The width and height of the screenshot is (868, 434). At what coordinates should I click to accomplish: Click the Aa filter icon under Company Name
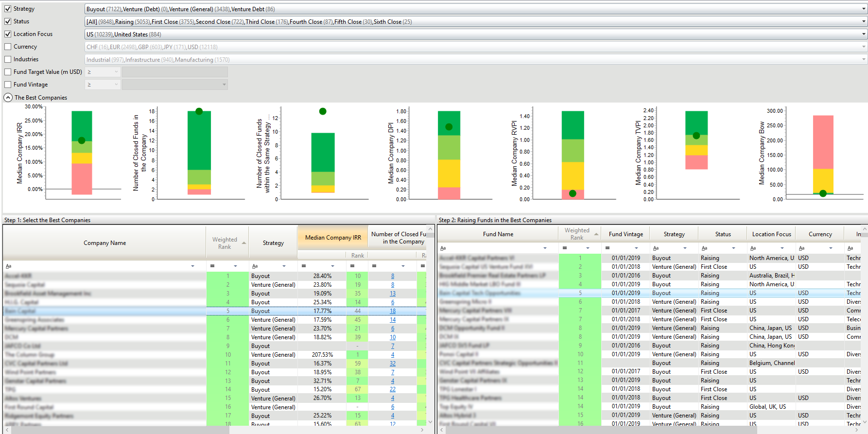8,266
